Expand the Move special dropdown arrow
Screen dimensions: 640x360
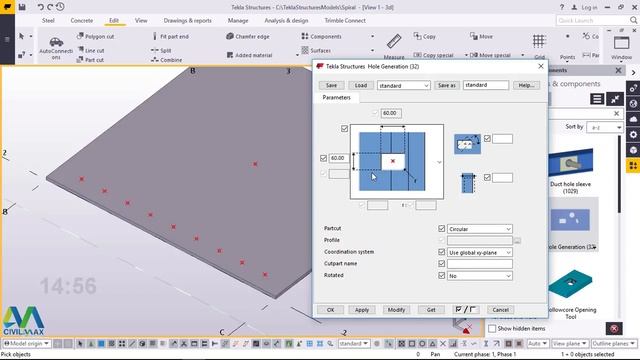[x=523, y=55]
